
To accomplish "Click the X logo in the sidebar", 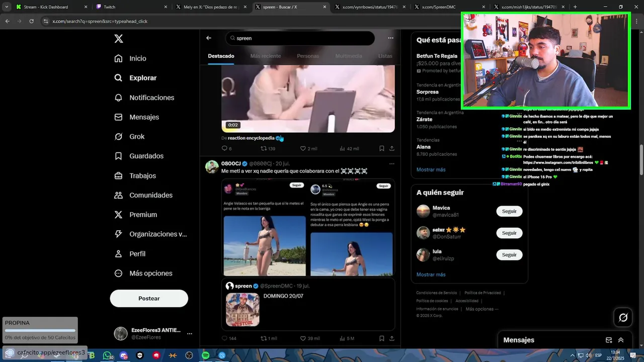I will pos(118,39).
